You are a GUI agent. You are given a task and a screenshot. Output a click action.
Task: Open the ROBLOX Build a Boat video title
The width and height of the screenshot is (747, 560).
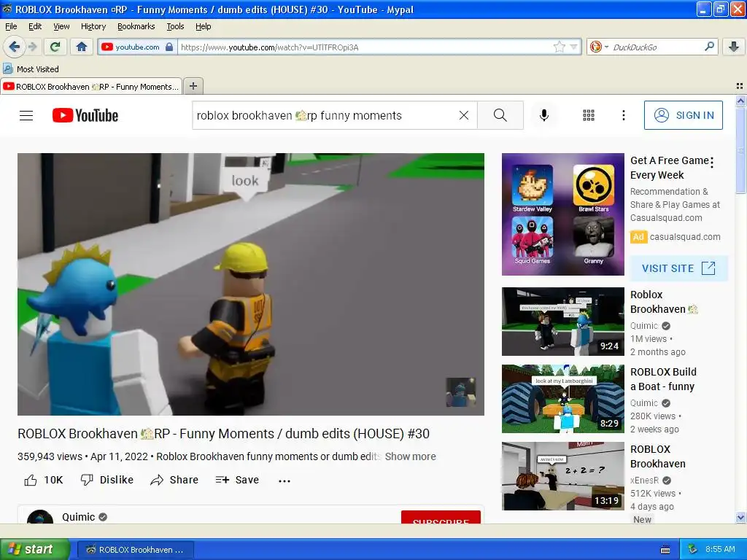tap(663, 379)
